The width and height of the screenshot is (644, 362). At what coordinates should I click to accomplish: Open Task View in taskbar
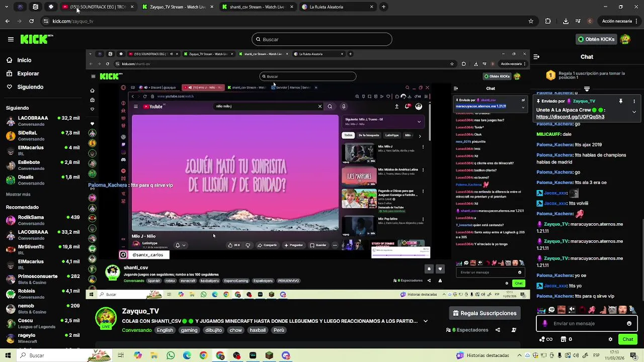pyautogui.click(x=121, y=355)
